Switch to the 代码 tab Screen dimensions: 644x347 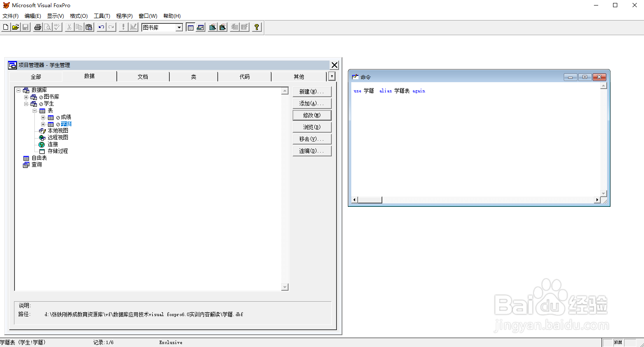[244, 77]
